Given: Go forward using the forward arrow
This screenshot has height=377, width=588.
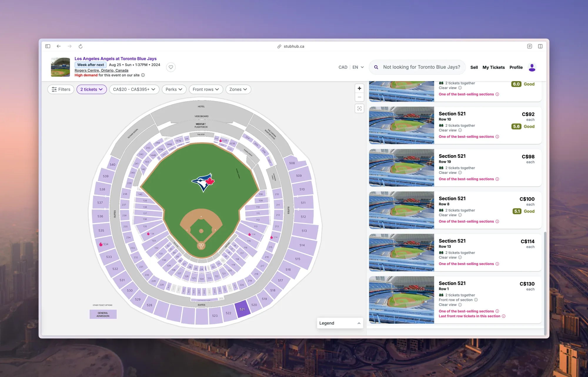Looking at the screenshot, I should point(69,46).
